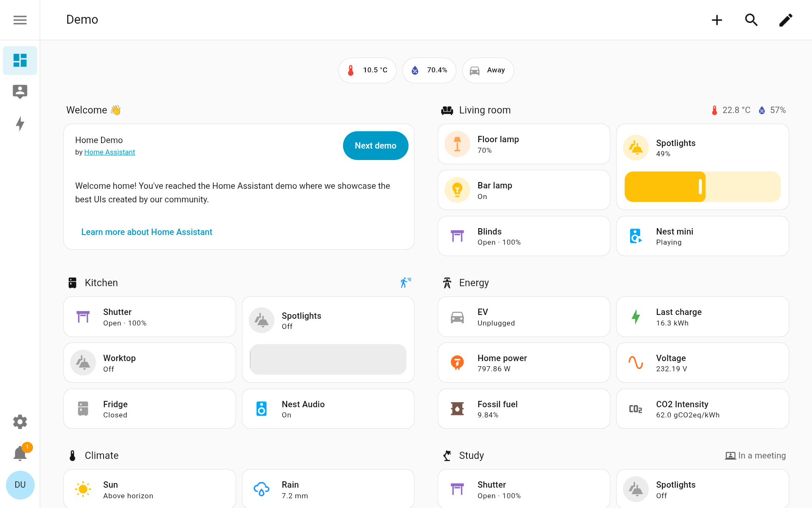812x508 pixels.
Task: Click the Nest mini speaker icon
Action: click(x=636, y=236)
